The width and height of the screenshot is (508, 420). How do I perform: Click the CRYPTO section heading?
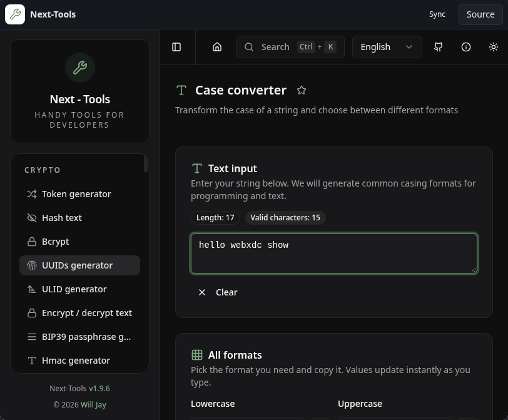(43, 170)
